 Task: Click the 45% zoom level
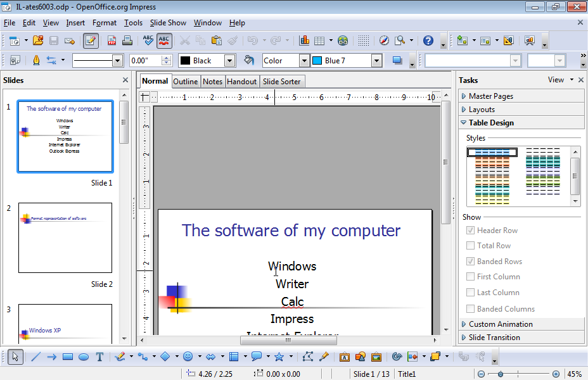click(x=574, y=374)
